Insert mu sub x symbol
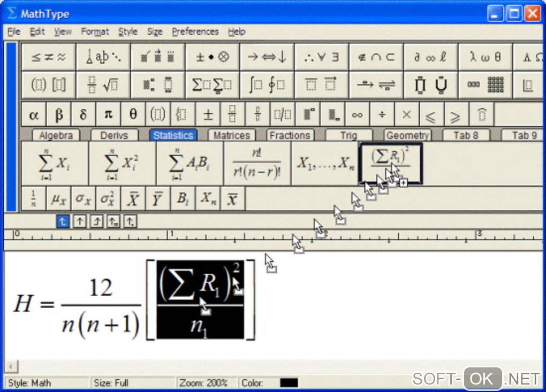Screen dimensions: 546x392 58,198
